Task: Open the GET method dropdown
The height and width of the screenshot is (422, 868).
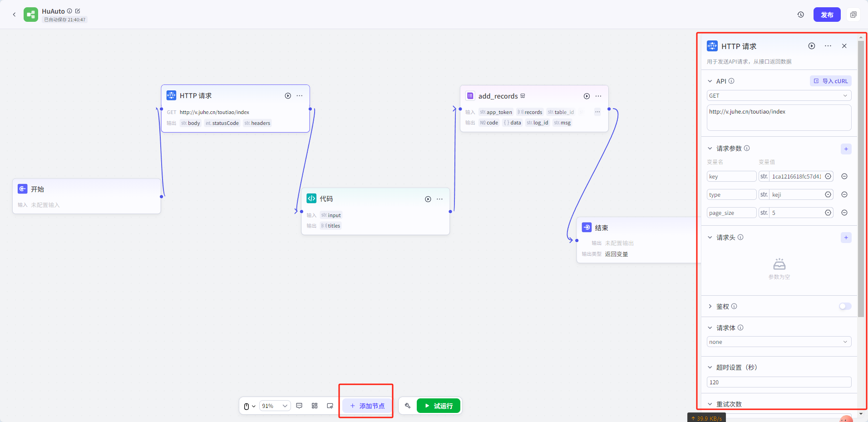Action: [779, 95]
